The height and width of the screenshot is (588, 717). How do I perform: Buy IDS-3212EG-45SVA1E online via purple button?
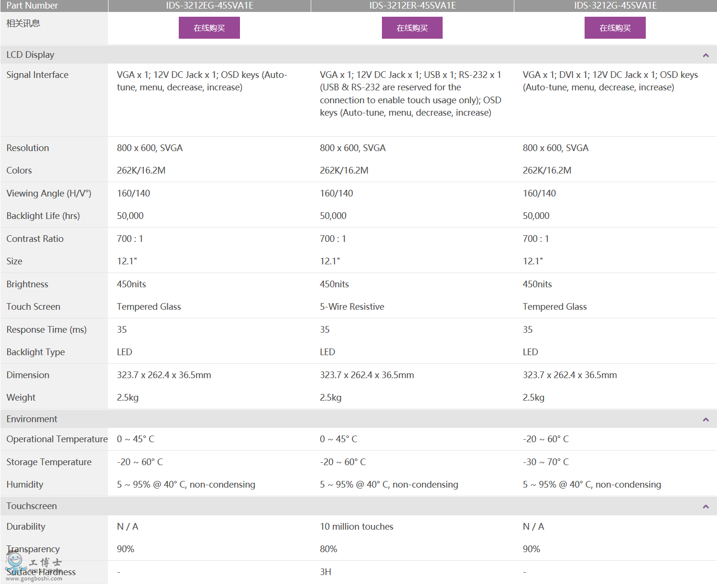(x=209, y=28)
